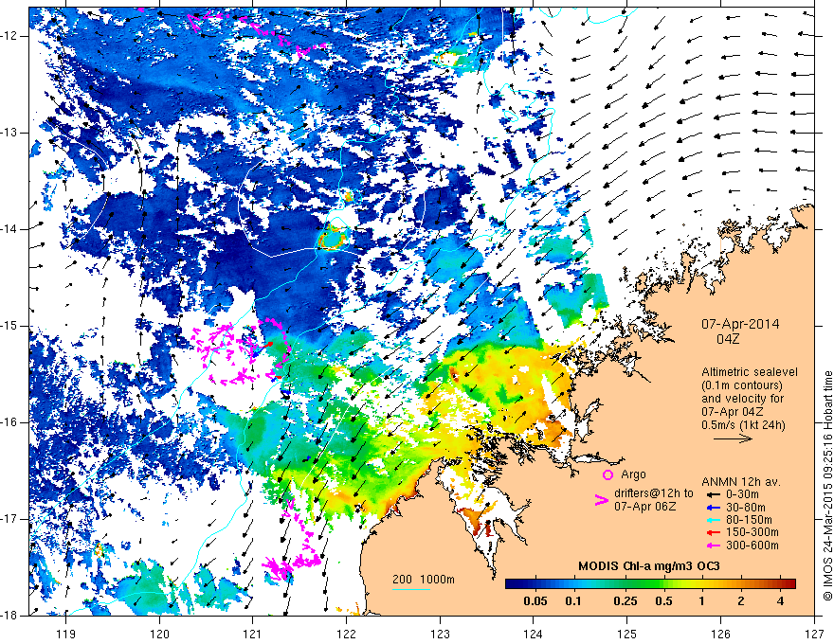Click the '07-Apr 06Z' drifters date text
Screen dimensions: 834x644
click(x=645, y=506)
